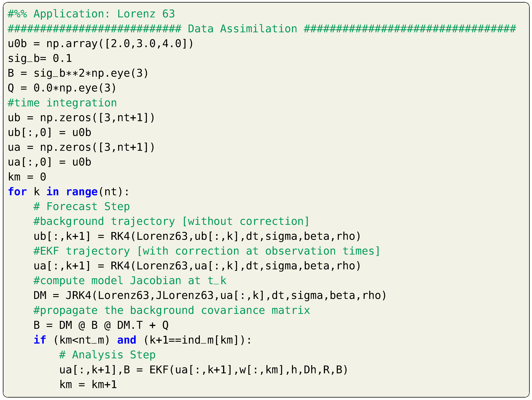Click the "km = km+1" line
532x400 pixels.
(x=88, y=385)
